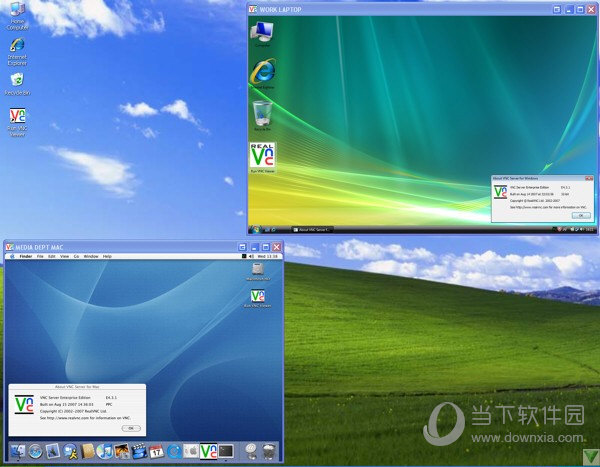This screenshot has height=467, width=600.
Task: Open iMovie clapperboard in Mac dock
Action: (x=139, y=452)
